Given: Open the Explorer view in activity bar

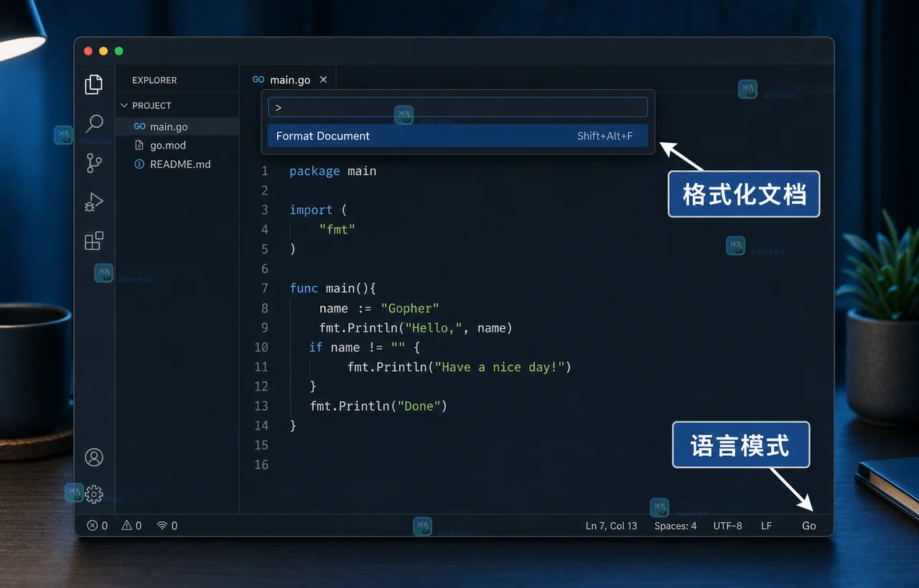Looking at the screenshot, I should [94, 85].
